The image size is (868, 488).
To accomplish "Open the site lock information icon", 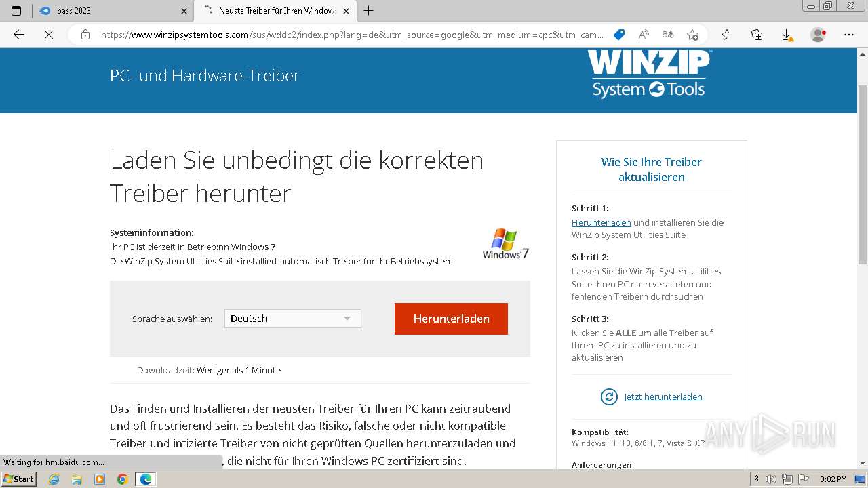I will [85, 35].
